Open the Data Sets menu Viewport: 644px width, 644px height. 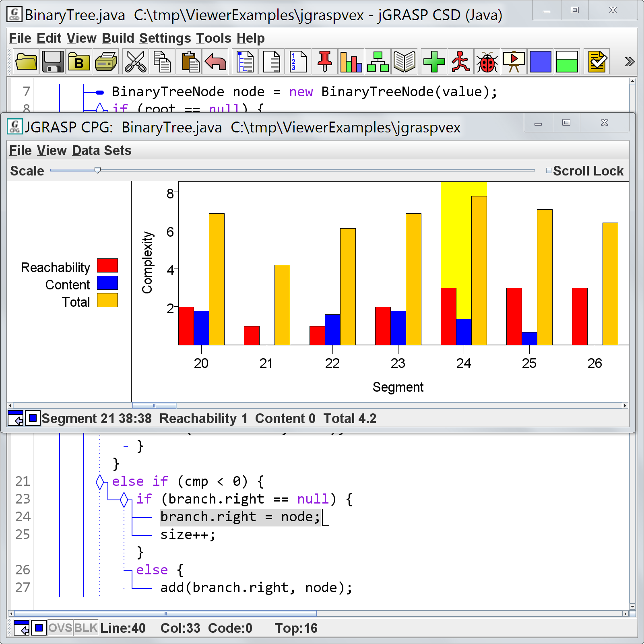102,151
